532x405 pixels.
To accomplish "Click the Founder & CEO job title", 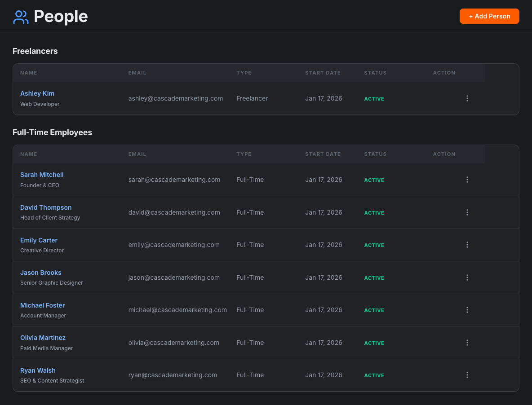I will point(40,185).
